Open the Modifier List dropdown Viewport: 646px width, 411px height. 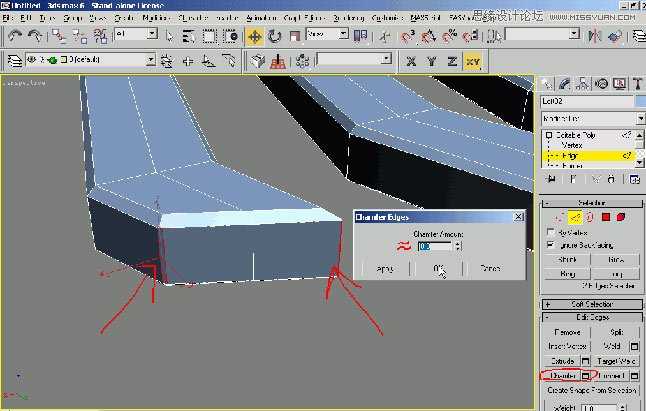640,119
